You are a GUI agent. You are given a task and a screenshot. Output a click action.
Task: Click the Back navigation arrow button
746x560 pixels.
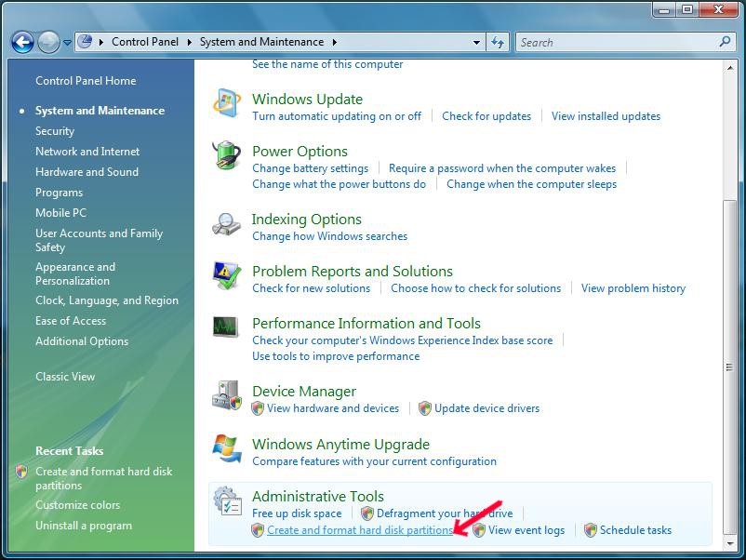tap(22, 43)
